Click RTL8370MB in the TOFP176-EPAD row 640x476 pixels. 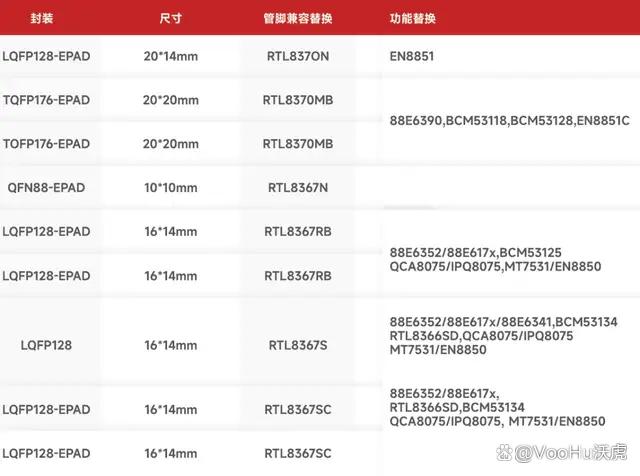[298, 144]
